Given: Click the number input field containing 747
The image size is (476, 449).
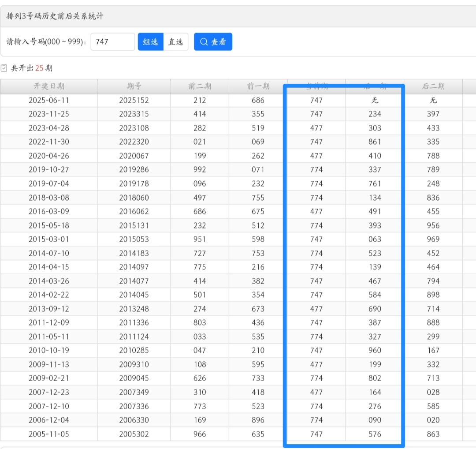Looking at the screenshot, I should click(113, 42).
